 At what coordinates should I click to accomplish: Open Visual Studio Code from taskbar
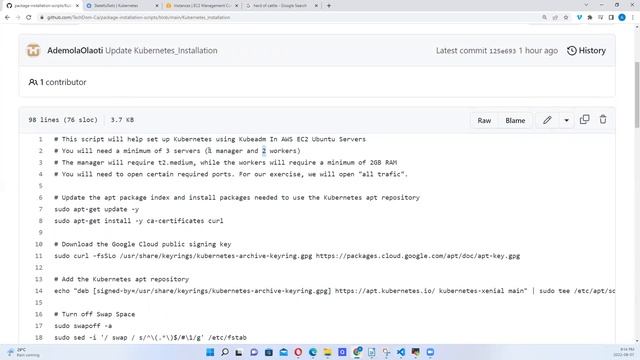tap(401, 352)
